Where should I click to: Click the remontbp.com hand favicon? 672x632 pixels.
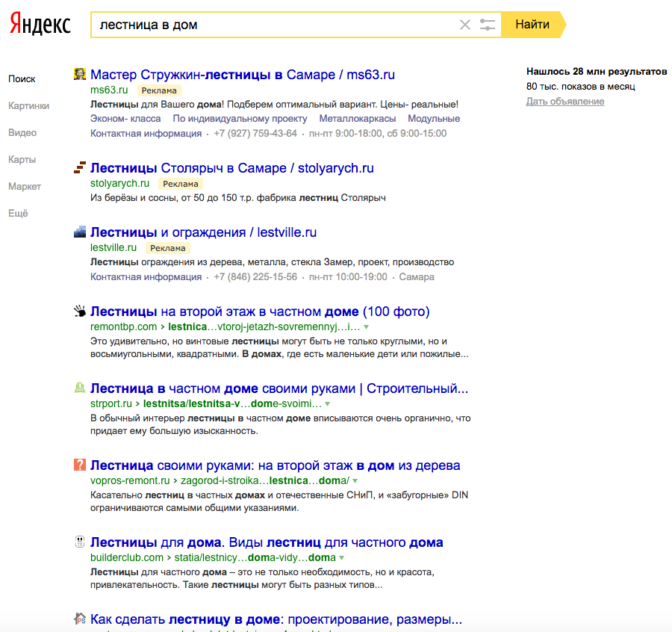[x=80, y=311]
